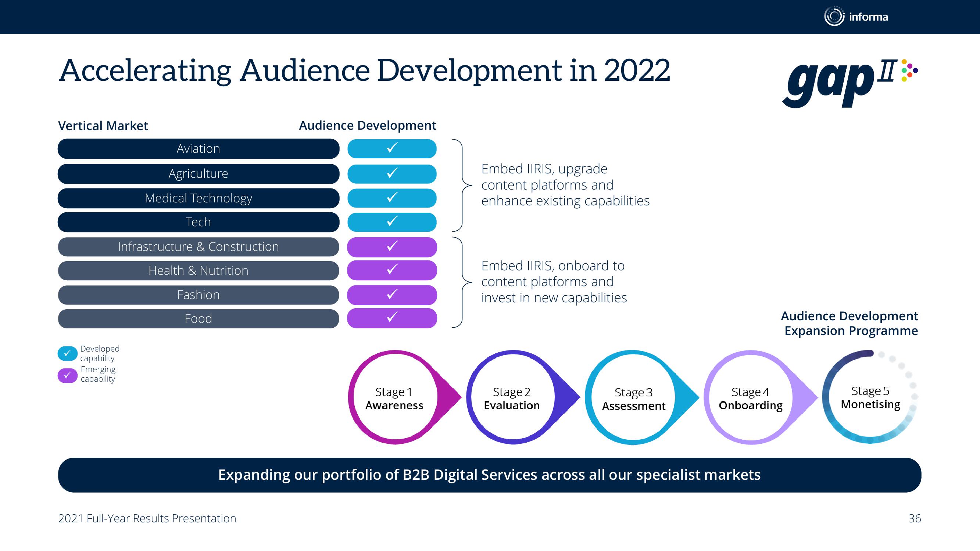
Task: Click the 'Developed capability' legend label
Action: [100, 353]
